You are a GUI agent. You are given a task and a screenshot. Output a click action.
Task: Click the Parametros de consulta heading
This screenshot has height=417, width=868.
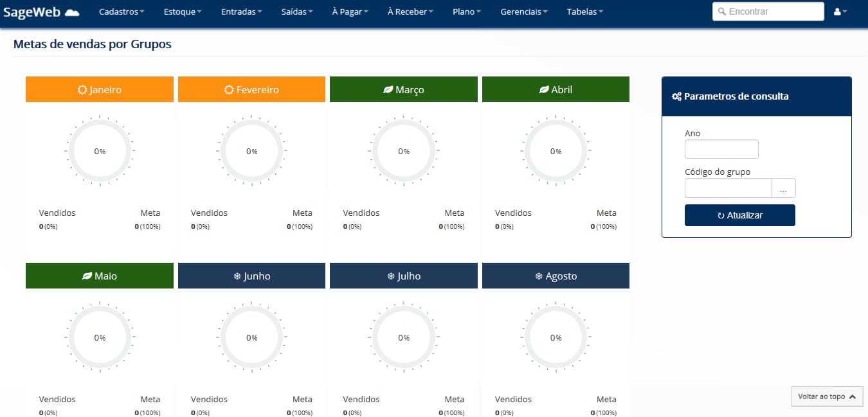click(x=736, y=96)
